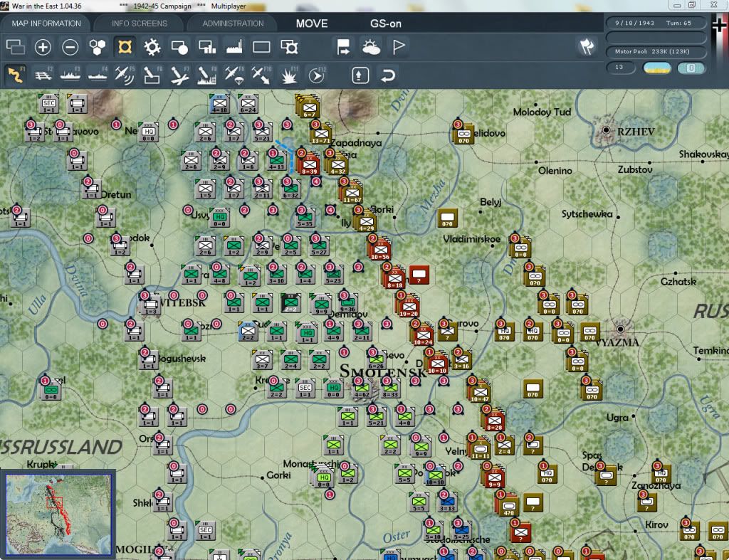Click the MOVE mode label

312,23
